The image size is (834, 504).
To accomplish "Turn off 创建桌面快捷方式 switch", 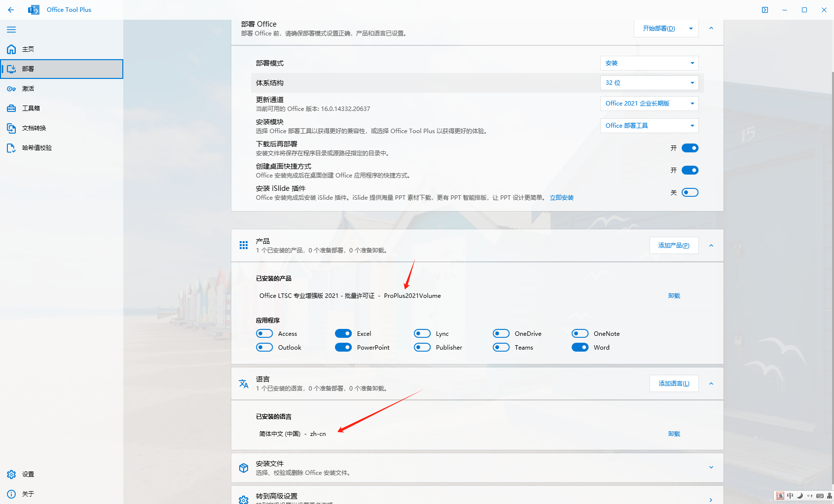I will [x=690, y=170].
